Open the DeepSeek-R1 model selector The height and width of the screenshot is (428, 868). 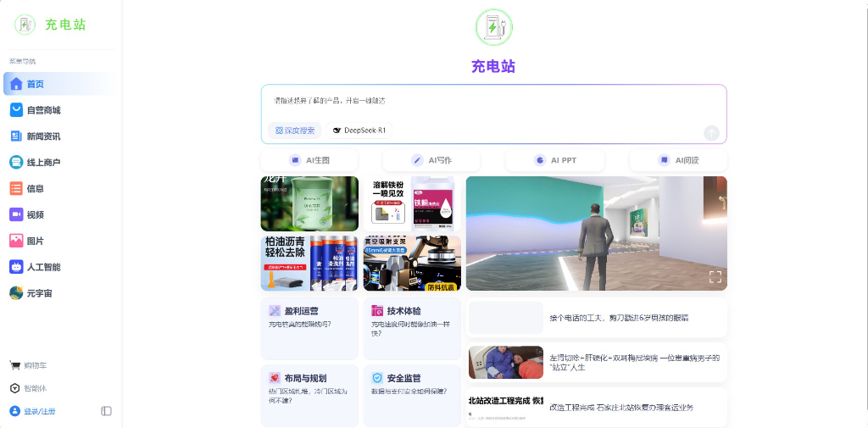pos(359,131)
